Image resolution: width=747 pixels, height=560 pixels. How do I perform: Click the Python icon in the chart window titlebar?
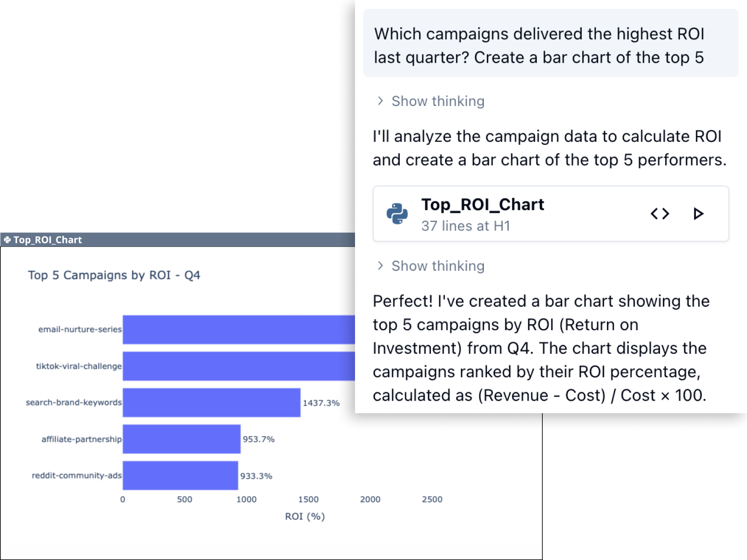7,240
